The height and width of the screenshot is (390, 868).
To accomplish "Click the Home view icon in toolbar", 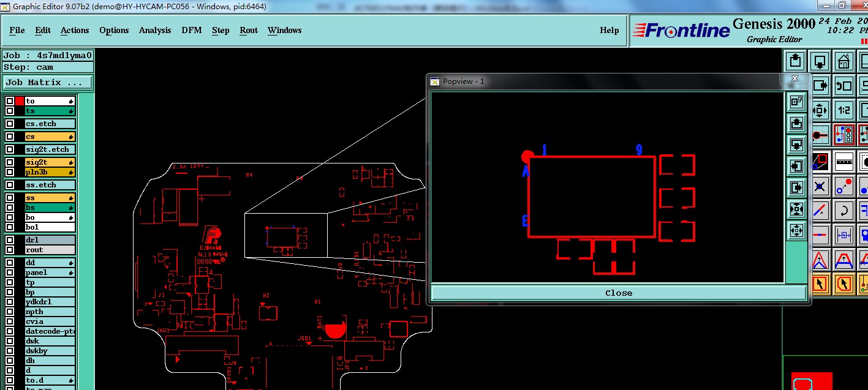I will pyautogui.click(x=843, y=61).
